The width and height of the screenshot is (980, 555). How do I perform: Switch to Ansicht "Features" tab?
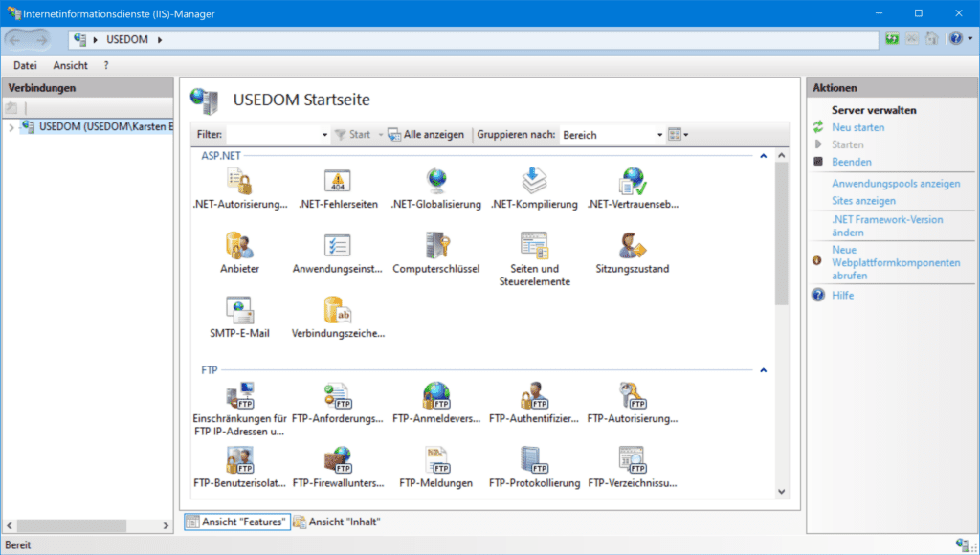[x=237, y=522]
